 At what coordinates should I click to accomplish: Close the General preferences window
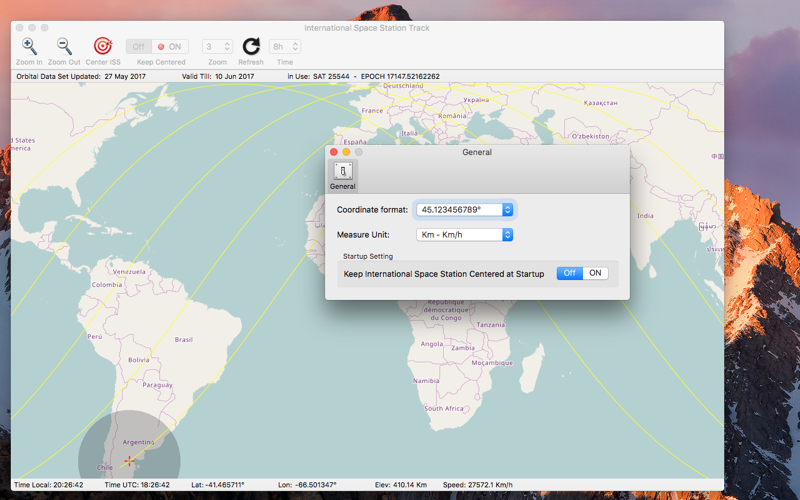point(334,152)
